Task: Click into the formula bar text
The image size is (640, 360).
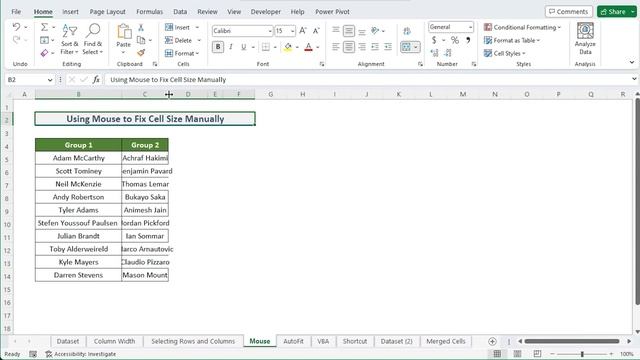Action: [168, 80]
